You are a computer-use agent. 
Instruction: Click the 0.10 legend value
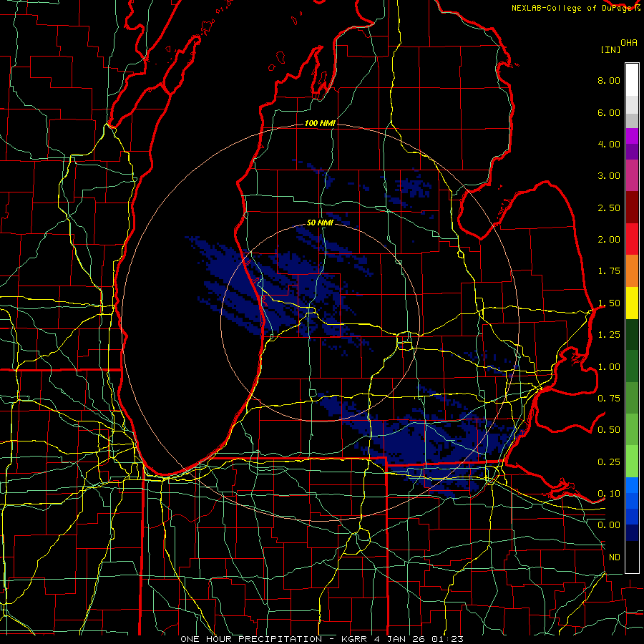[609, 494]
